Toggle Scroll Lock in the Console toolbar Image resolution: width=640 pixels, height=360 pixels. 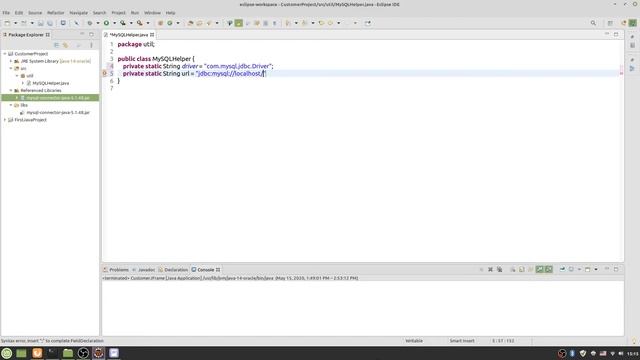click(522, 269)
